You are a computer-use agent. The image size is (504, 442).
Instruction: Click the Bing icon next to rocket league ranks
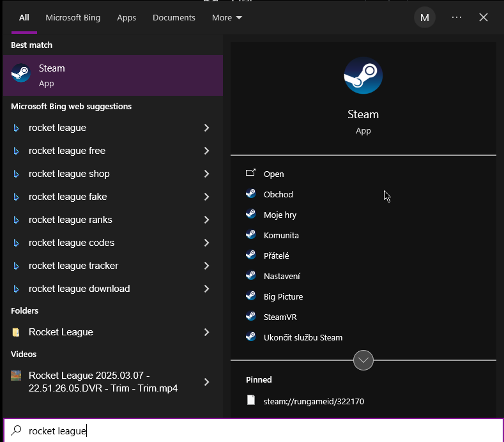coord(16,220)
